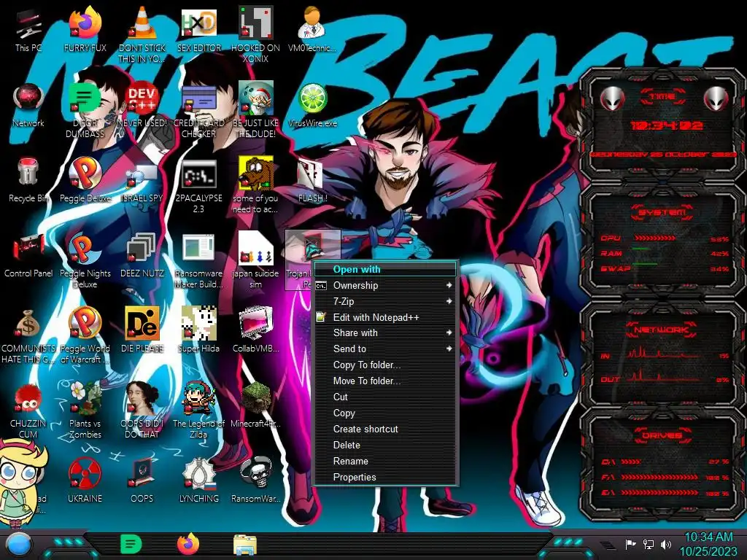The width and height of the screenshot is (747, 560).
Task: Select the HOOKED ON XONIX icon
Action: coord(255,34)
